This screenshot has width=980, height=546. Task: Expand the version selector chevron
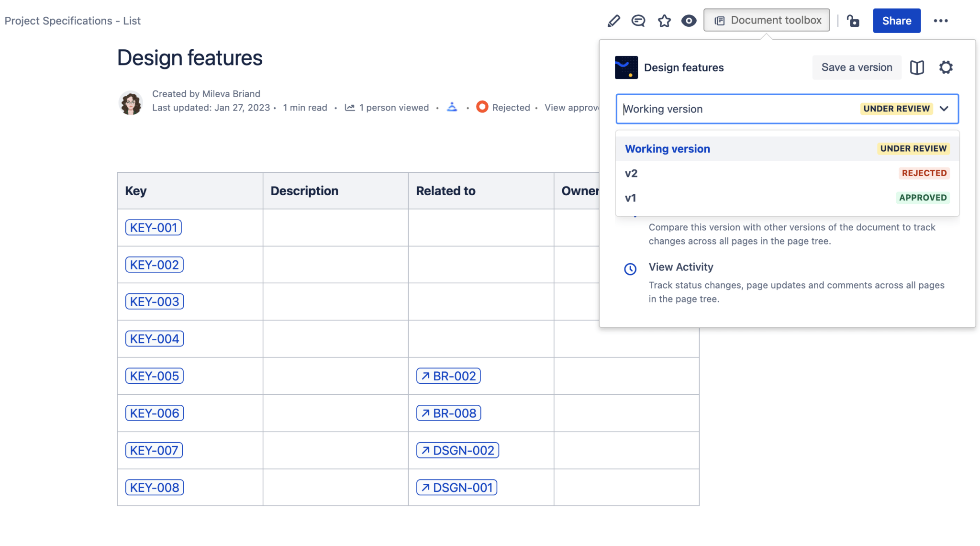click(944, 109)
